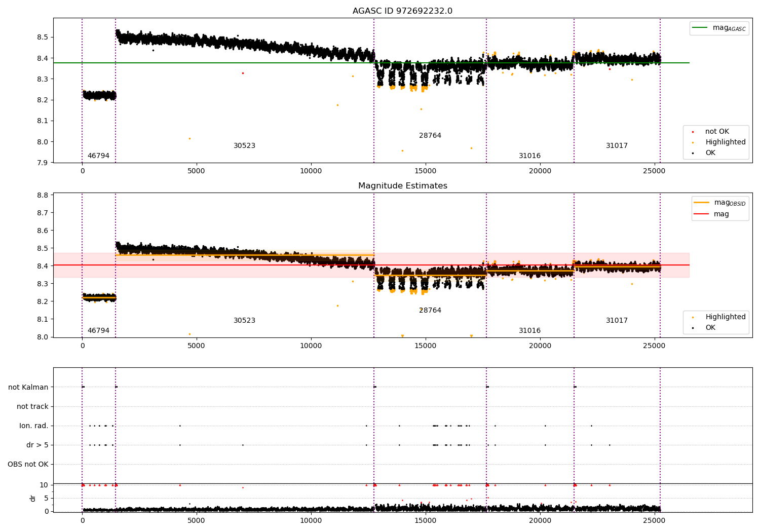Click red 'mag' legend entry in middle plot
760x532 pixels.
pos(711,214)
